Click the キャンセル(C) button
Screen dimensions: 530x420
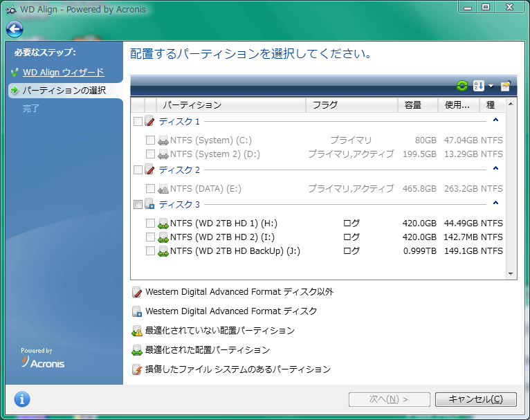click(475, 399)
